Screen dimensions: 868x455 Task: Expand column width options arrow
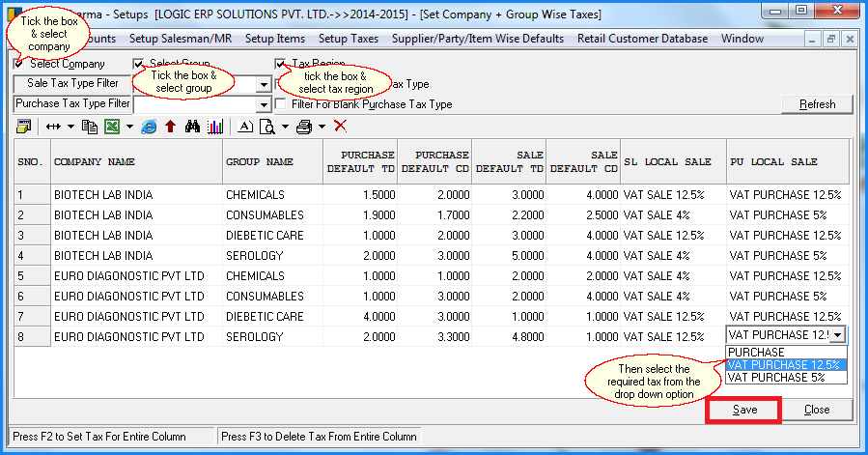[x=70, y=127]
